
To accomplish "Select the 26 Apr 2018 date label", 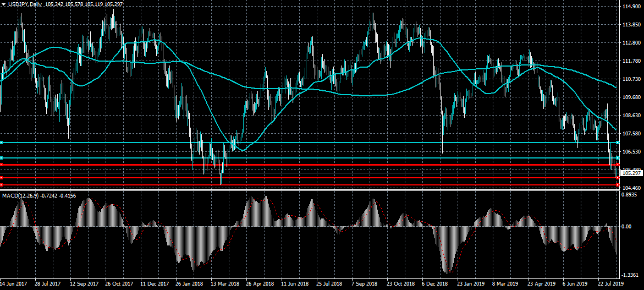I will tap(259, 285).
